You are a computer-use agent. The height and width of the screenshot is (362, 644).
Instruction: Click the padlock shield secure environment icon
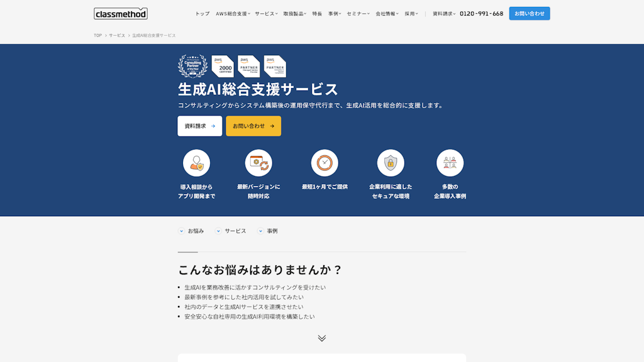[x=391, y=163]
